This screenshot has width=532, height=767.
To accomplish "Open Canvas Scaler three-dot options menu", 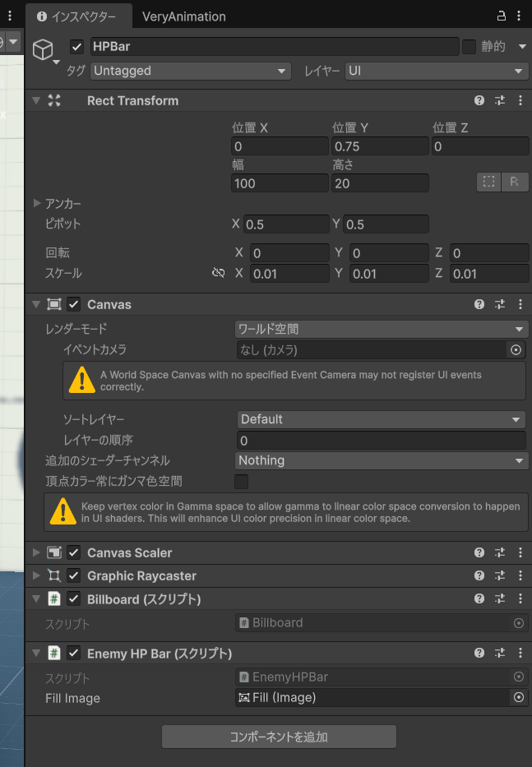I will 520,552.
